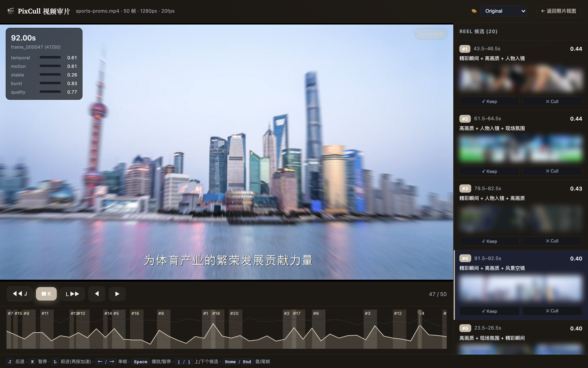This screenshot has height=368, width=588.
Task: Click the 92.00s timestamp in score overlay
Action: coord(23,38)
